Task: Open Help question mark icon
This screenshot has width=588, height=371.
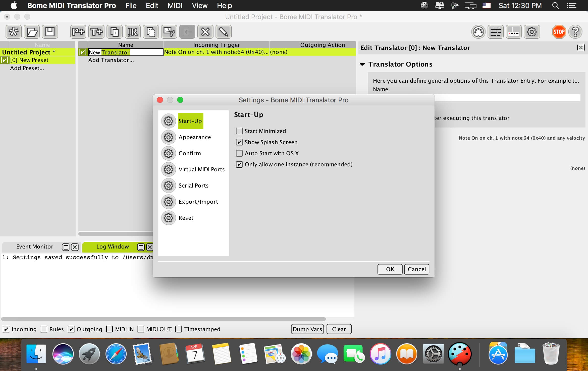Action: [575, 32]
